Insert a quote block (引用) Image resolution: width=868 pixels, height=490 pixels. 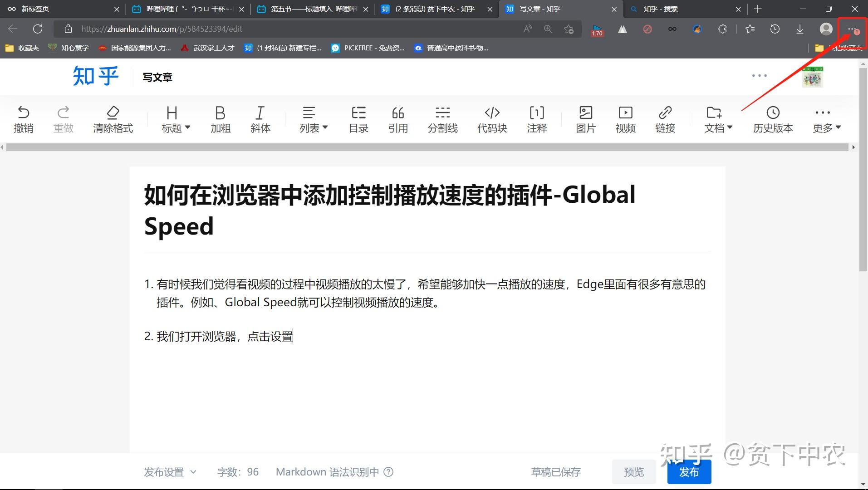point(398,119)
